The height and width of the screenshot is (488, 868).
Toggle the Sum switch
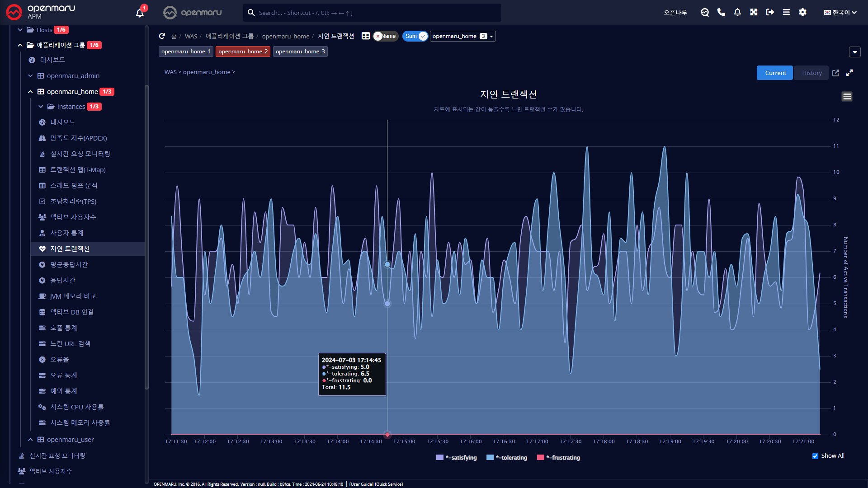[415, 36]
